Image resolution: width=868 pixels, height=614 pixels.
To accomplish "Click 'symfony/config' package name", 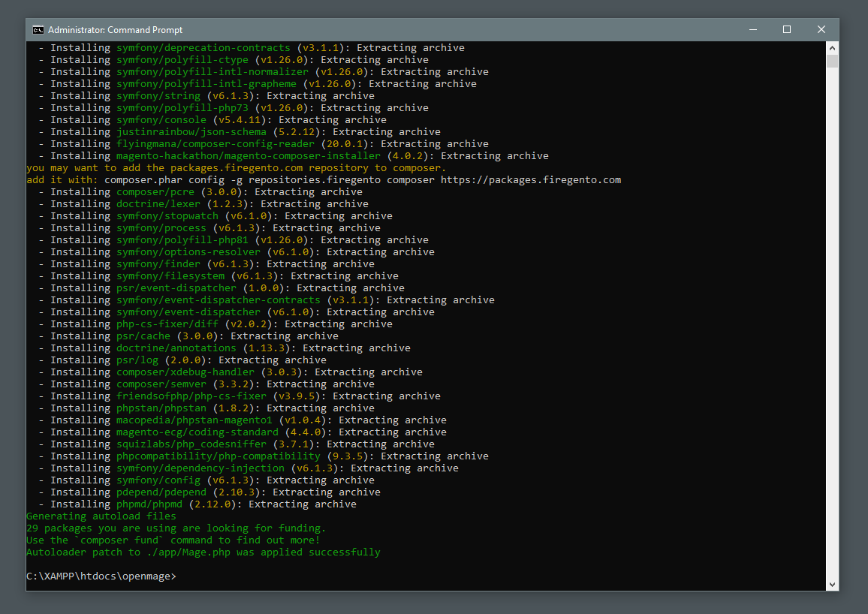I will pyautogui.click(x=158, y=480).
